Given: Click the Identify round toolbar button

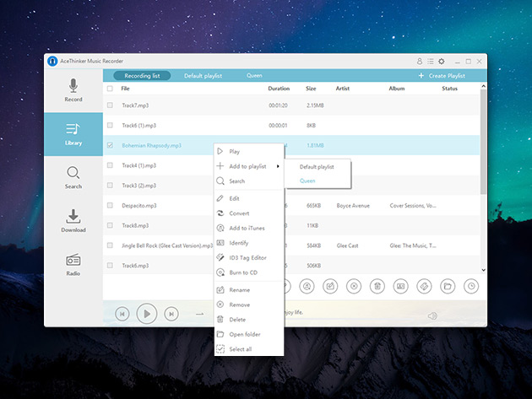Looking at the screenshot, I should tap(401, 286).
